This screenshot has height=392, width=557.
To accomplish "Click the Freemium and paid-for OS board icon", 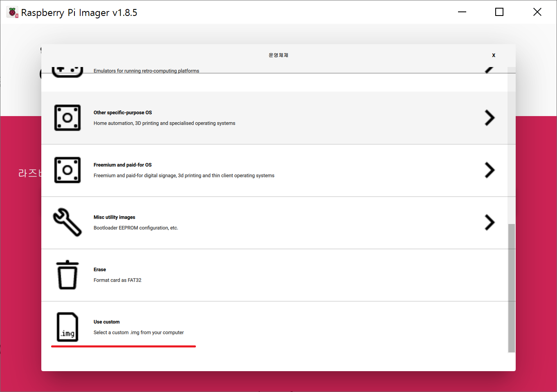I will pyautogui.click(x=67, y=170).
